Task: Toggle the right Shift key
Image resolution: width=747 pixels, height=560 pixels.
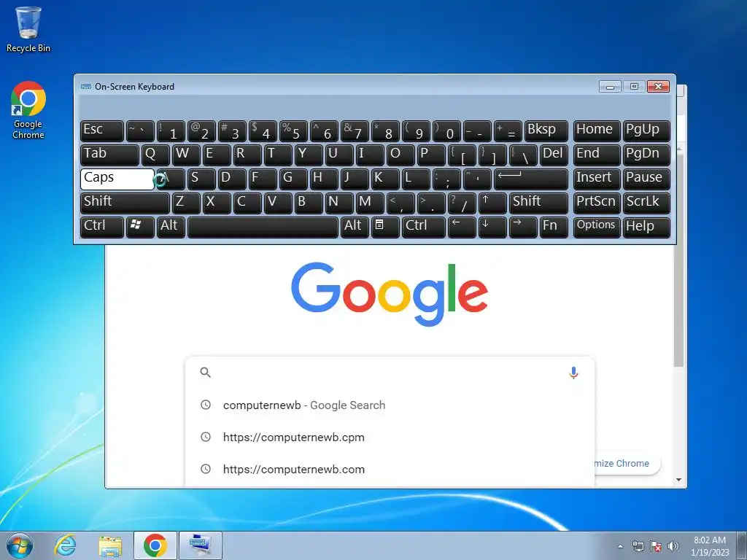Action: click(x=539, y=203)
